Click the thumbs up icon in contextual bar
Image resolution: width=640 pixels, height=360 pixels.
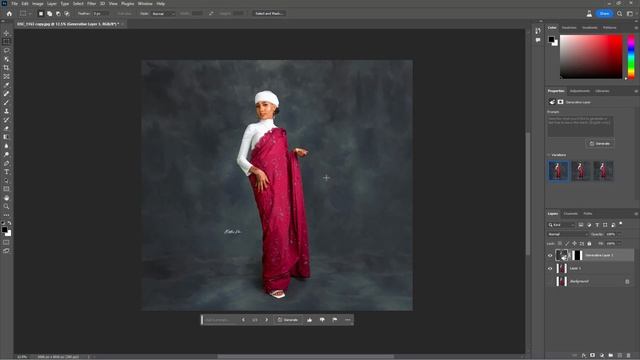309,320
